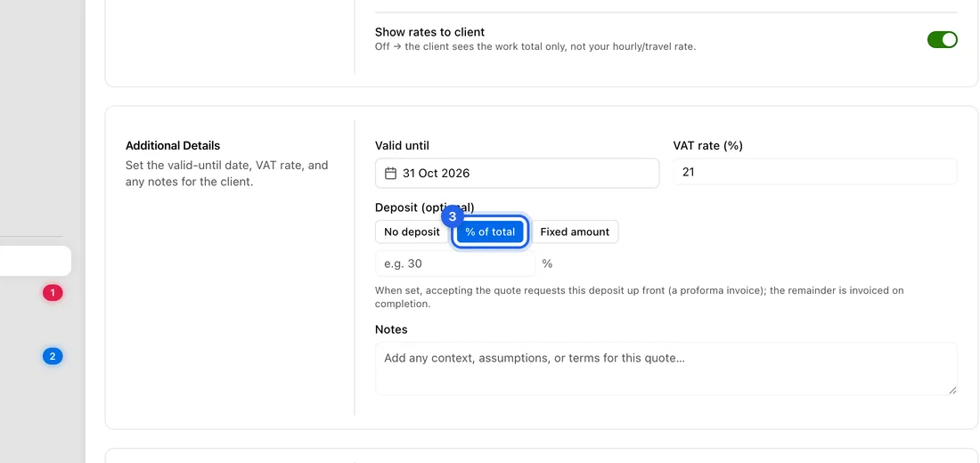Click into the Notes text area

(666, 369)
